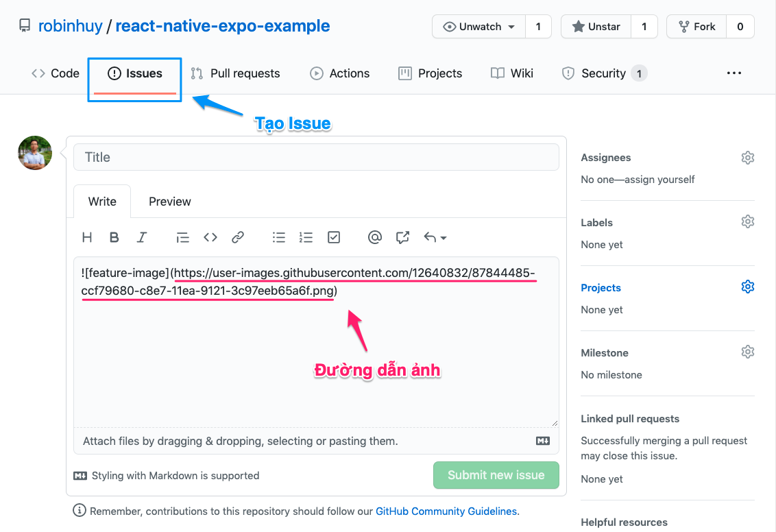The height and width of the screenshot is (532, 776).
Task: Open Milestone gear settings
Action: (747, 352)
